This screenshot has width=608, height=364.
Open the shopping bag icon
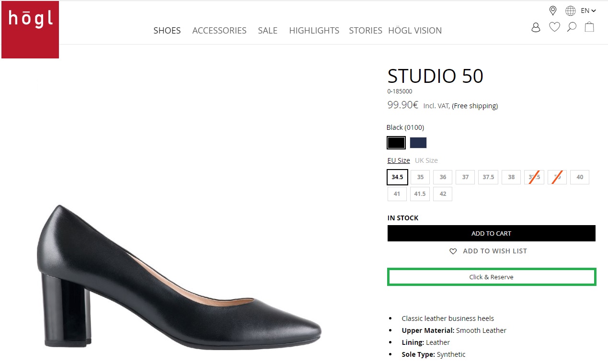589,27
